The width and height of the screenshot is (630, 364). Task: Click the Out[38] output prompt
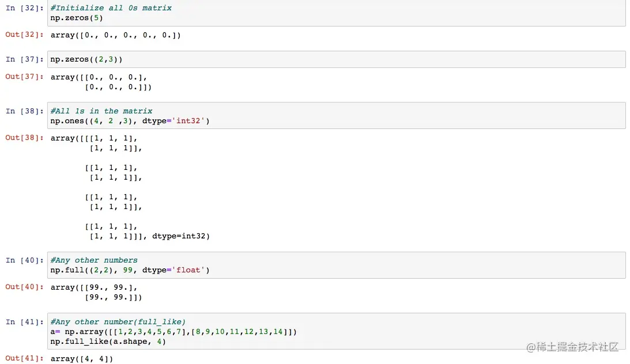pos(24,138)
